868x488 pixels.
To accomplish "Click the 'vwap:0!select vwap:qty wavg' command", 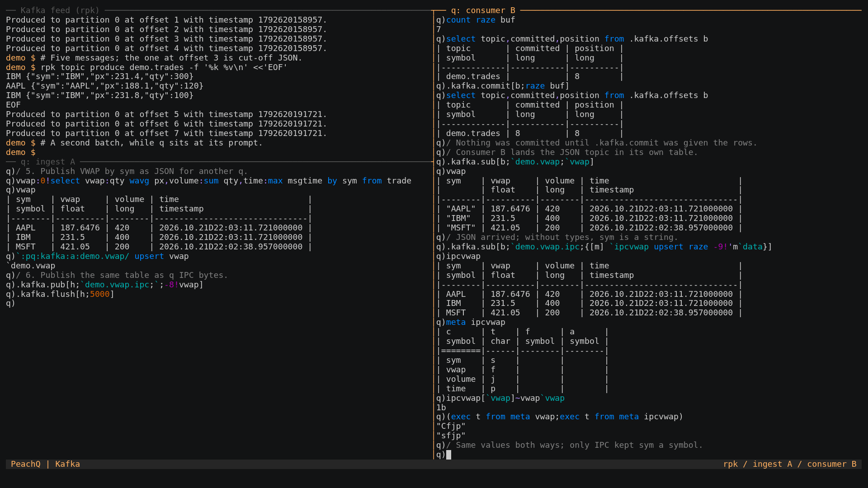I will click(208, 181).
